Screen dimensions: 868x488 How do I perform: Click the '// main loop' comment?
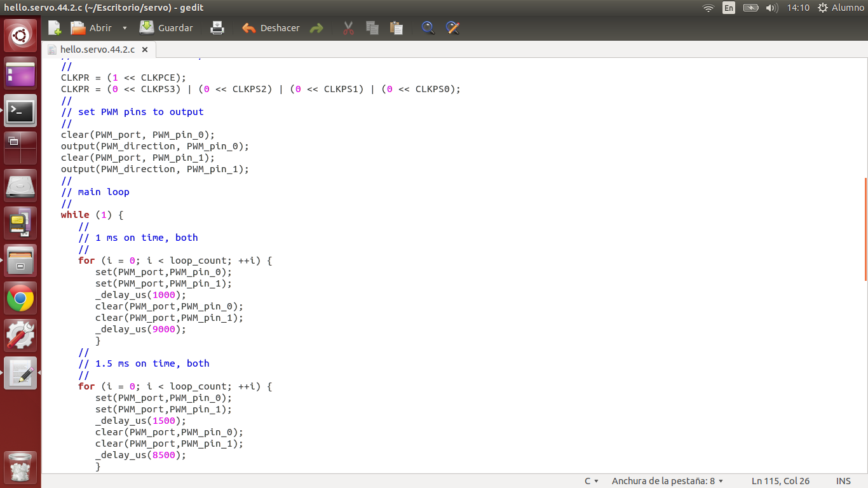coord(95,192)
